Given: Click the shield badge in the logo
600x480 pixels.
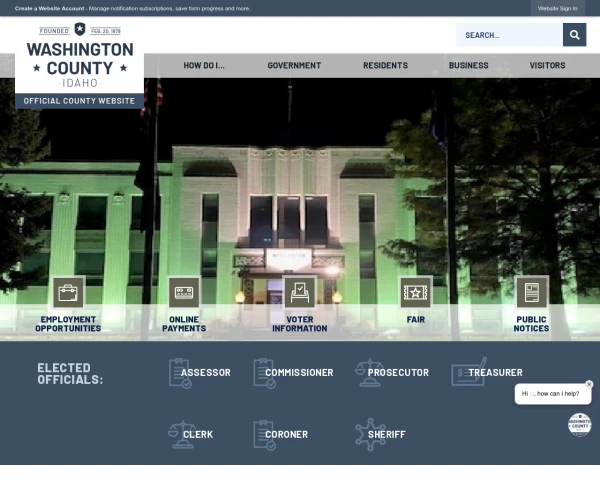Looking at the screenshot, I should 80,29.
